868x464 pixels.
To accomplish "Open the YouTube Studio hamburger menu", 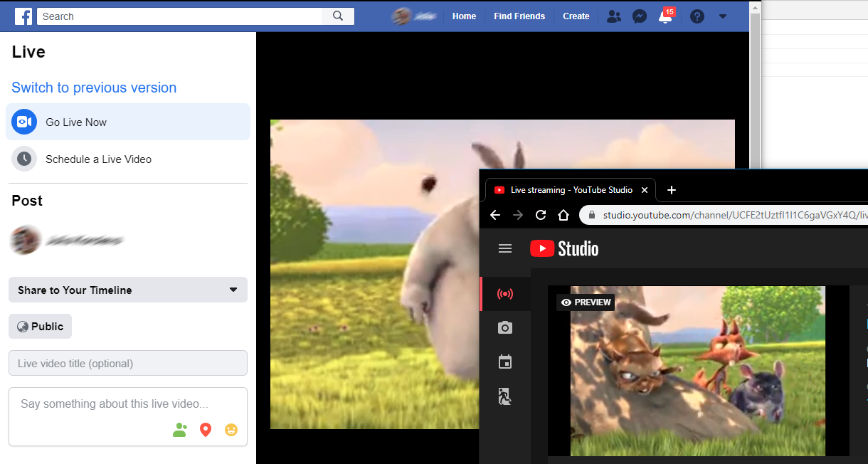I will pyautogui.click(x=505, y=248).
